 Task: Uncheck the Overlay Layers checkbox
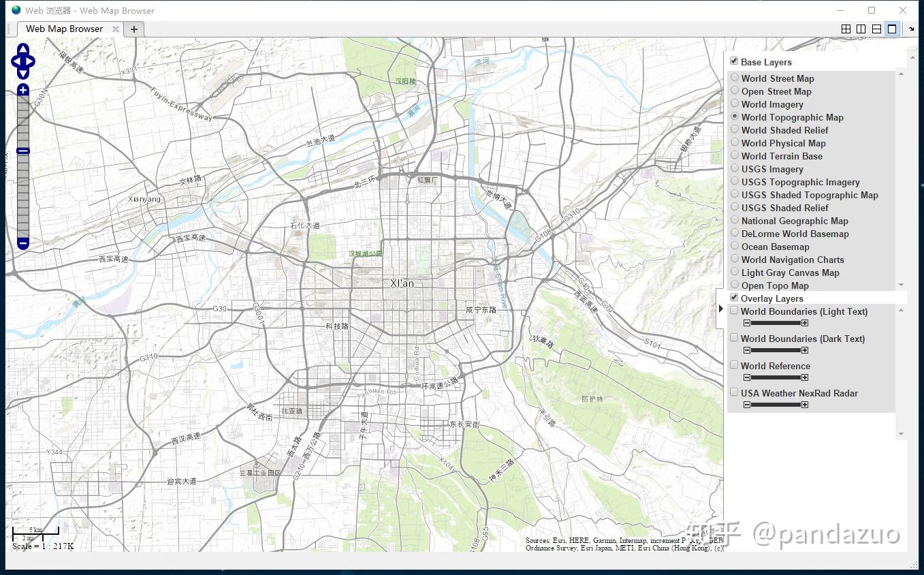pos(734,297)
